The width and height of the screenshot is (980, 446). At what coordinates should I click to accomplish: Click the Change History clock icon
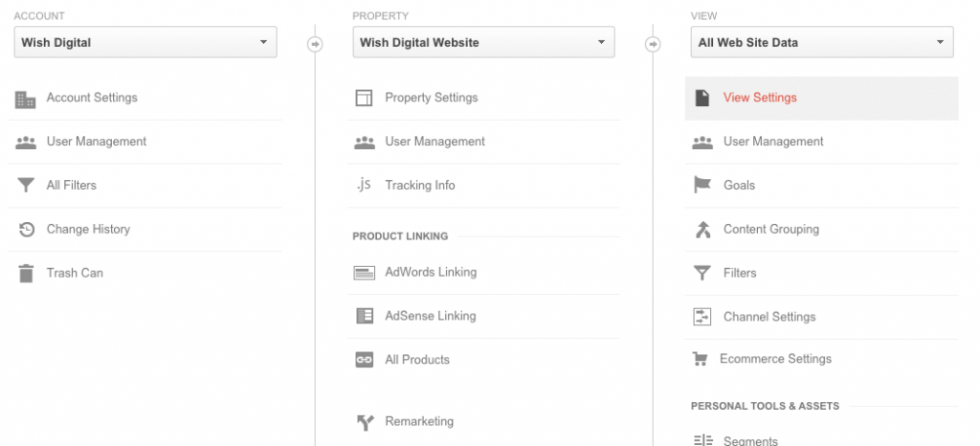26,230
